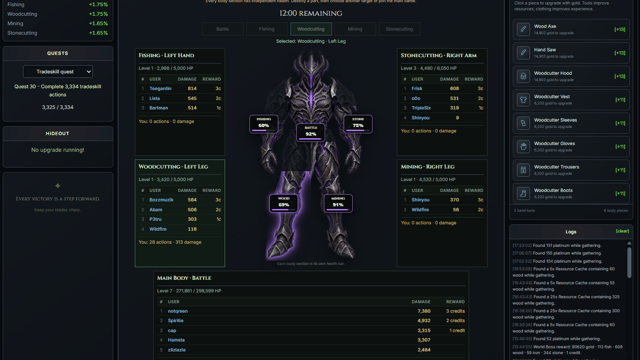Click the Hand Saw upgrade icon

pos(523,53)
